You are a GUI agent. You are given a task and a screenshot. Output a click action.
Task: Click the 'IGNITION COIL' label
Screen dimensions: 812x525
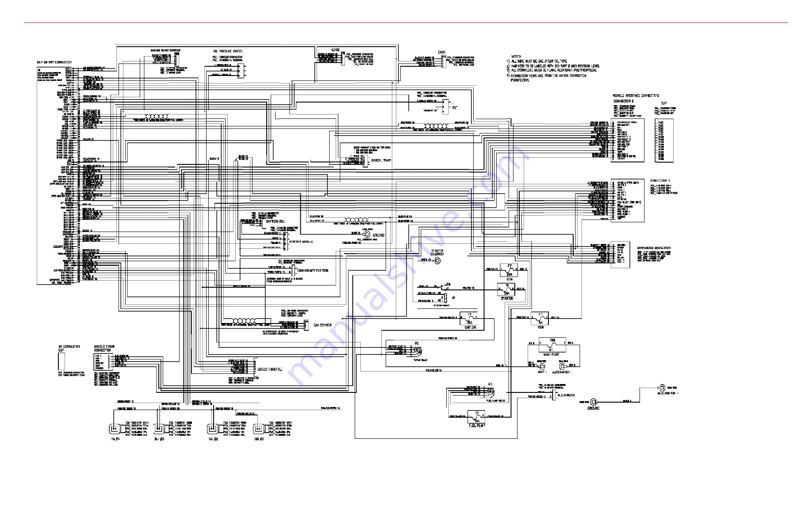point(275,221)
